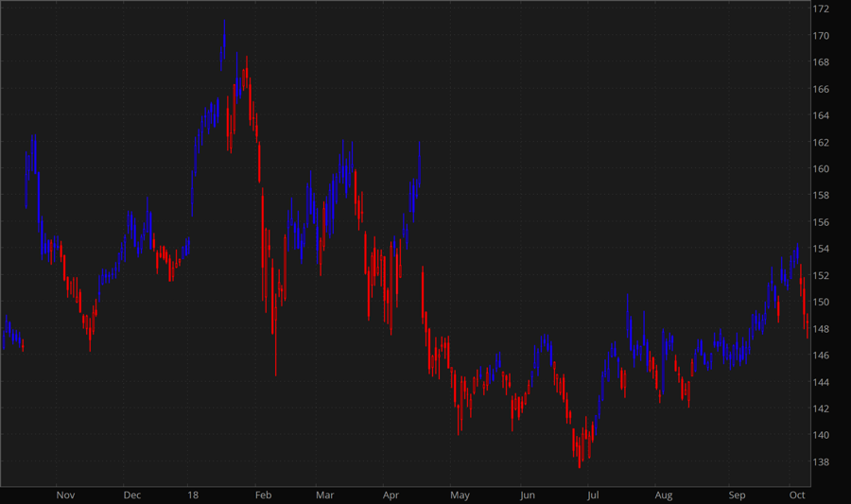Viewport: 851px width, 504px height.
Task: Click the Sep month marker
Action: tap(737, 495)
